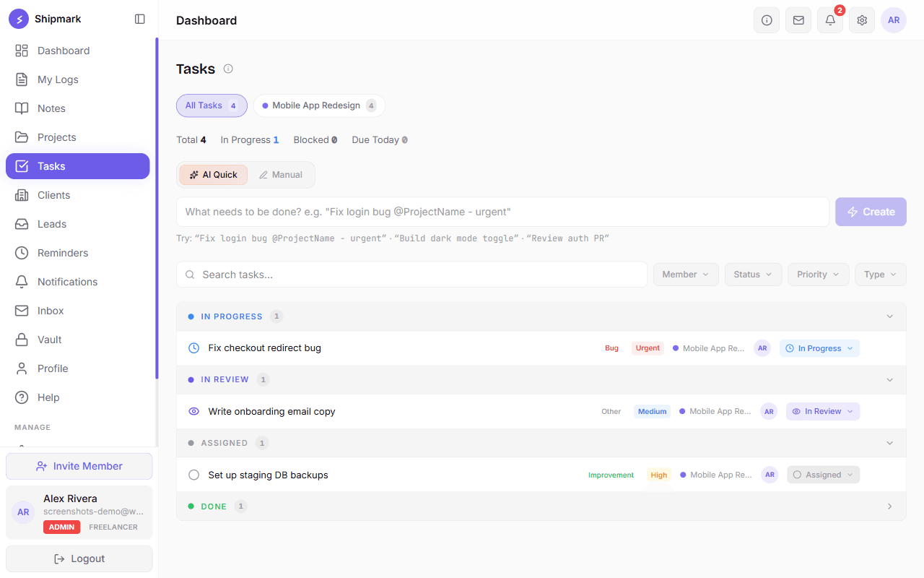Viewport: 924px width, 578px height.
Task: Click Invite Member button
Action: [x=79, y=466]
